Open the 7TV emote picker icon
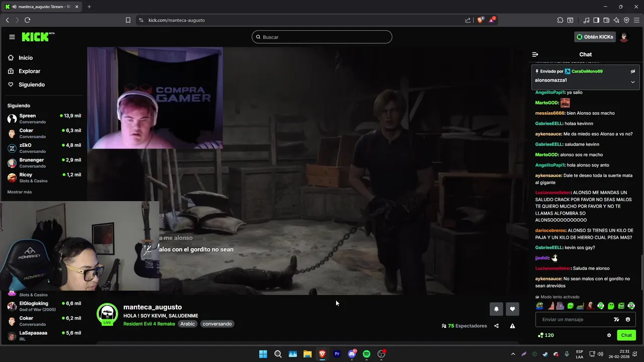The image size is (644, 362). [x=617, y=319]
